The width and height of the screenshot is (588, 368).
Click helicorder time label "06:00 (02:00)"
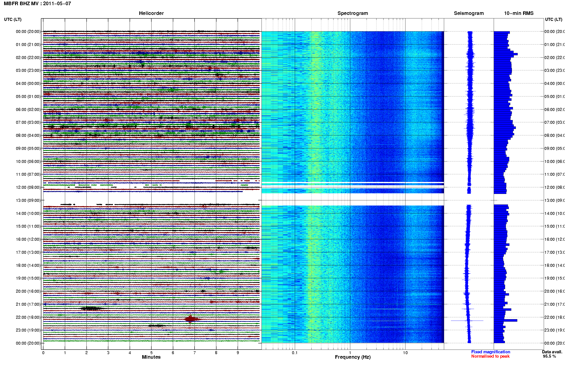[28, 109]
